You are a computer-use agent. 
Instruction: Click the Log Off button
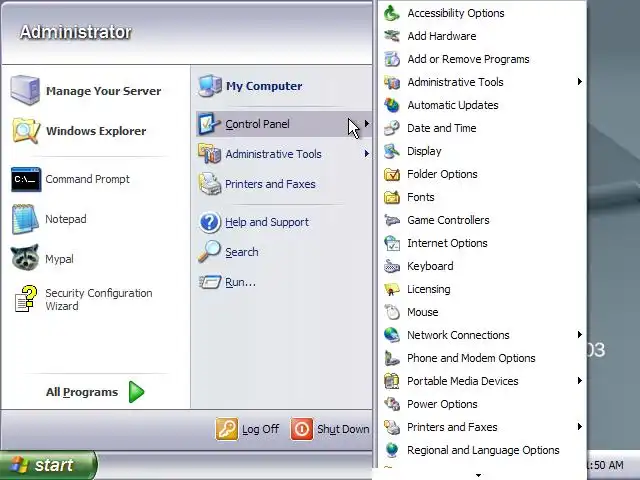(x=248, y=429)
